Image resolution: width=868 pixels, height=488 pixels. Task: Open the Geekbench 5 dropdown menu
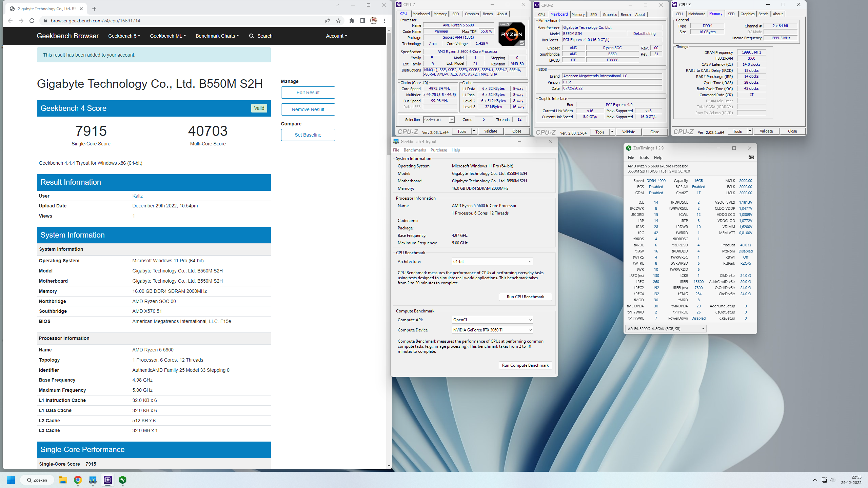point(124,36)
